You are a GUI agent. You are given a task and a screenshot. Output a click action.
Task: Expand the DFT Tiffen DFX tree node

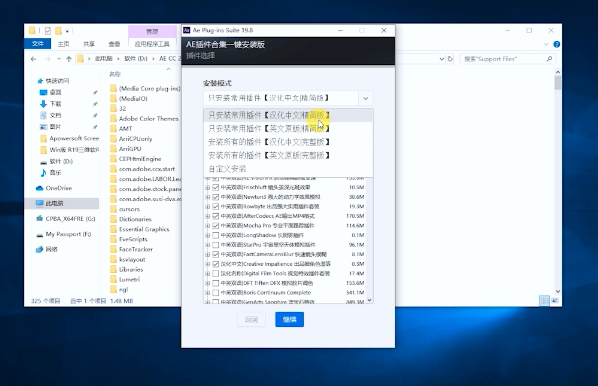207,283
